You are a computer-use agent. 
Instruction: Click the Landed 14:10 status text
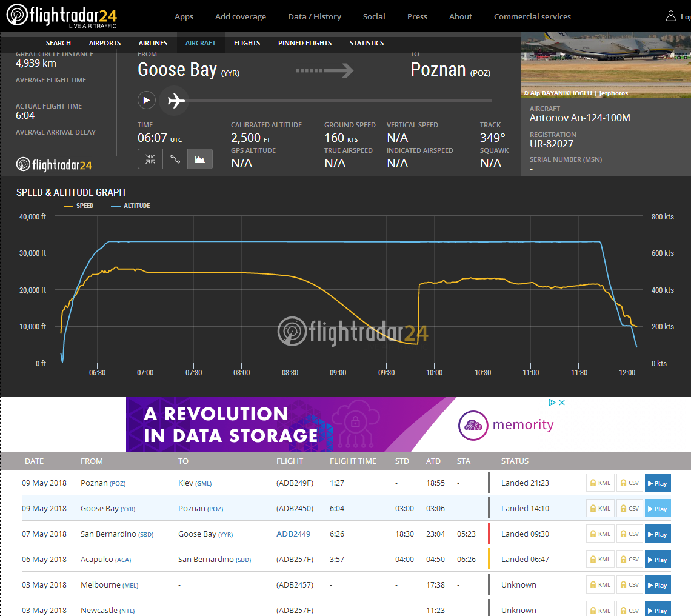pos(525,509)
